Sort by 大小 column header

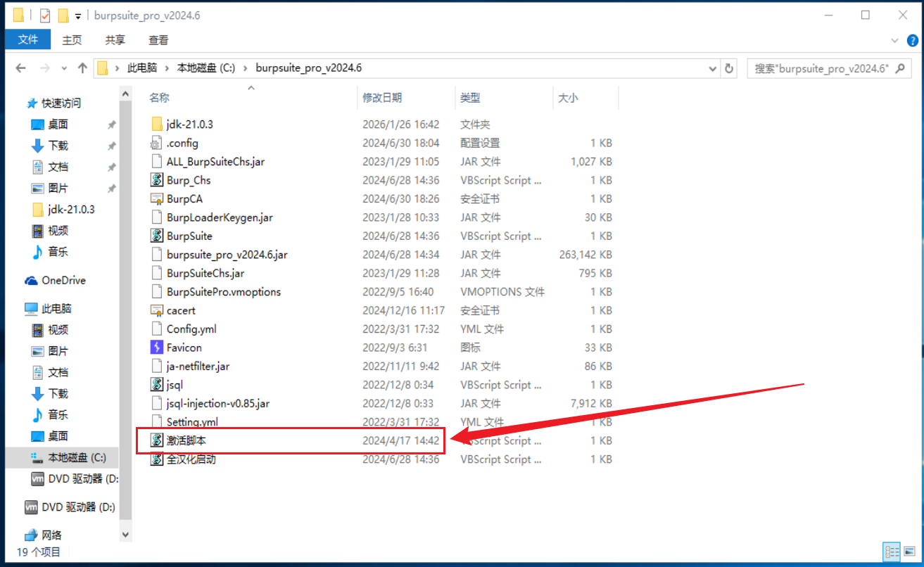click(568, 98)
